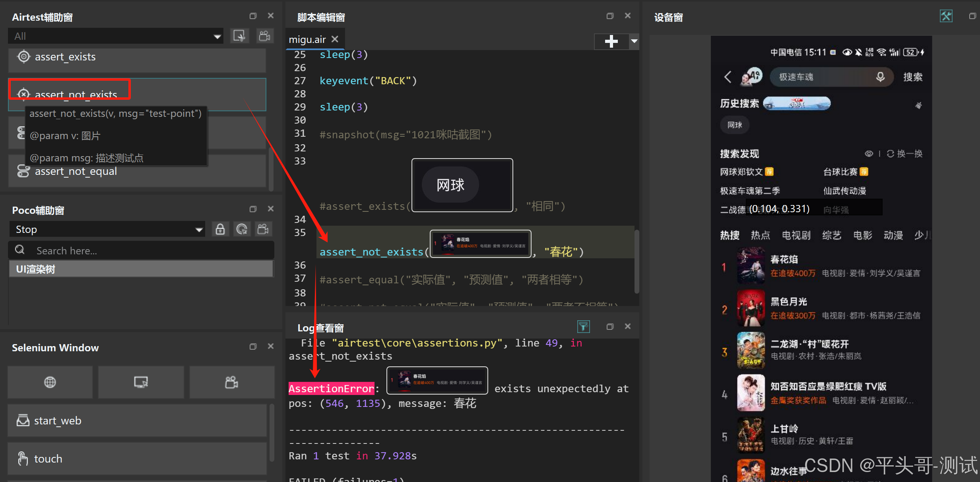
Task: Click the select-region icon in Airtest assistant
Action: pos(239,36)
